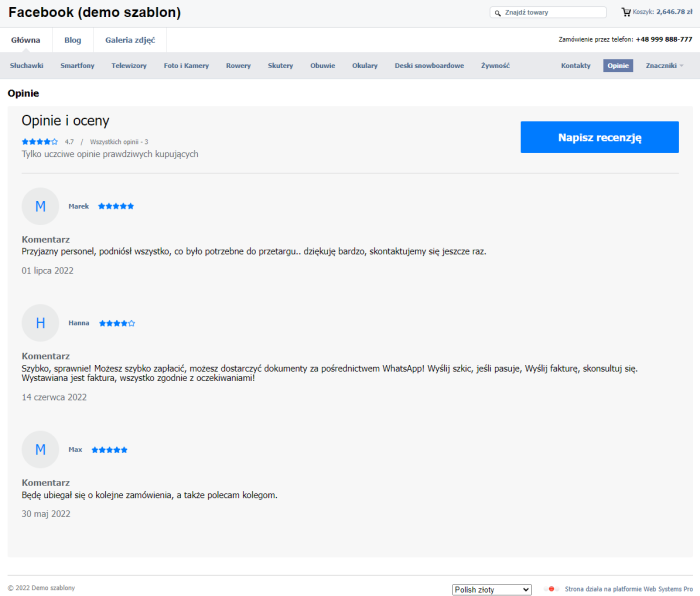The image size is (700, 596).
Task: Click the red dot icon in footer
Action: pos(550,589)
